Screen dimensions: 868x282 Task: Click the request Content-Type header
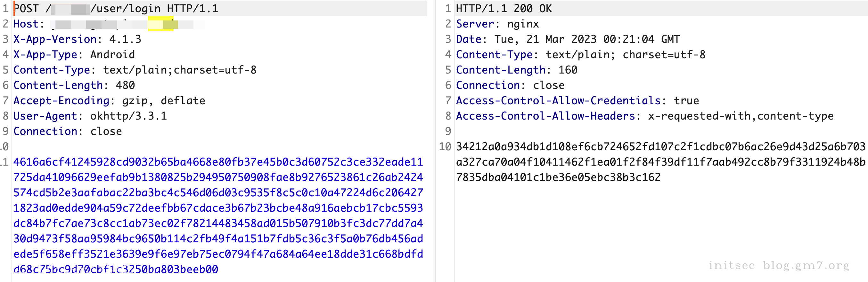coord(135,70)
